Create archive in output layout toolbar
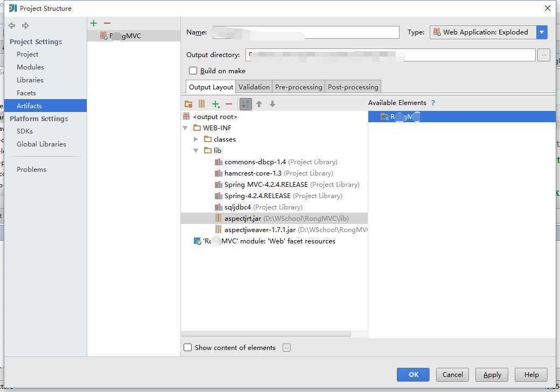This screenshot has height=392, width=560. point(201,104)
